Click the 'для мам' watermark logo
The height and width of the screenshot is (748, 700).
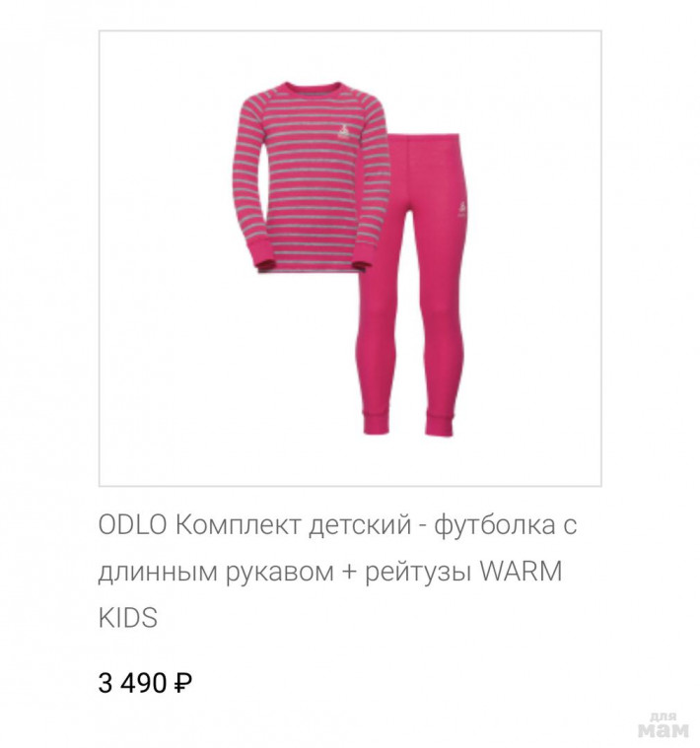(x=664, y=726)
